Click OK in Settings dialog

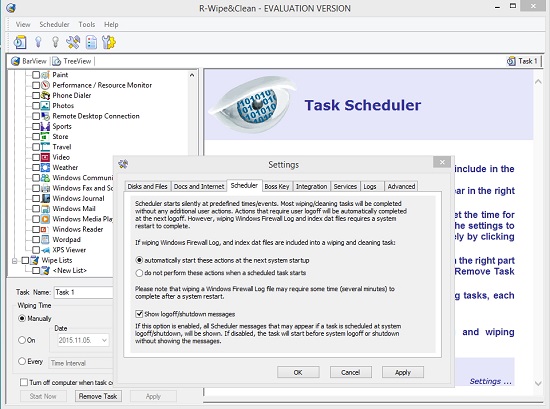298,372
